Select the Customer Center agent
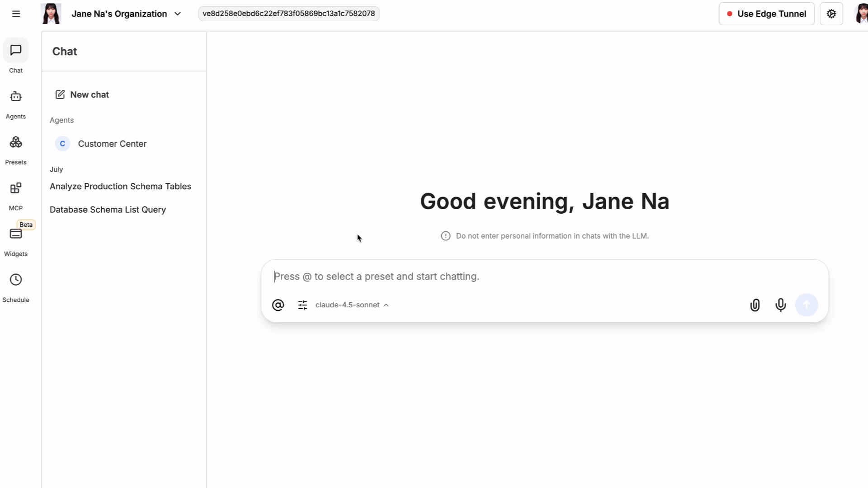Image resolution: width=868 pixels, height=488 pixels. point(112,144)
